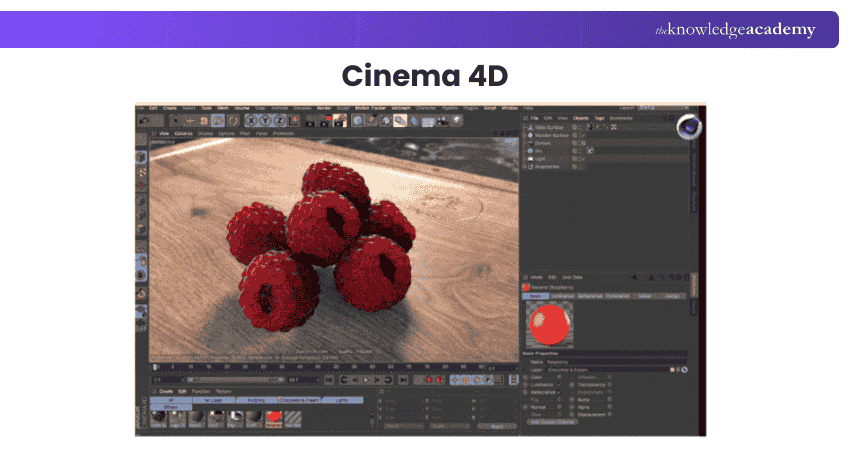Toggle the Displacement channel checkbox

609,414
